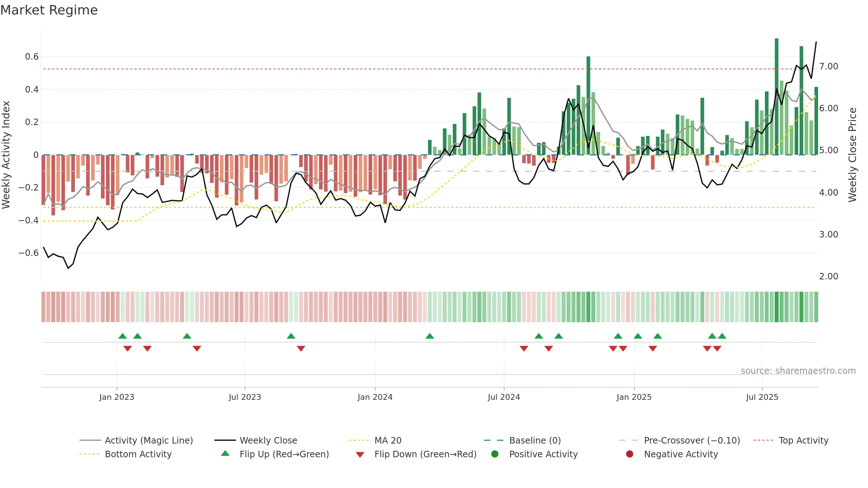Click the Weekly Activity Index axis title
This screenshot has height=488, width=868.
pyautogui.click(x=6, y=155)
